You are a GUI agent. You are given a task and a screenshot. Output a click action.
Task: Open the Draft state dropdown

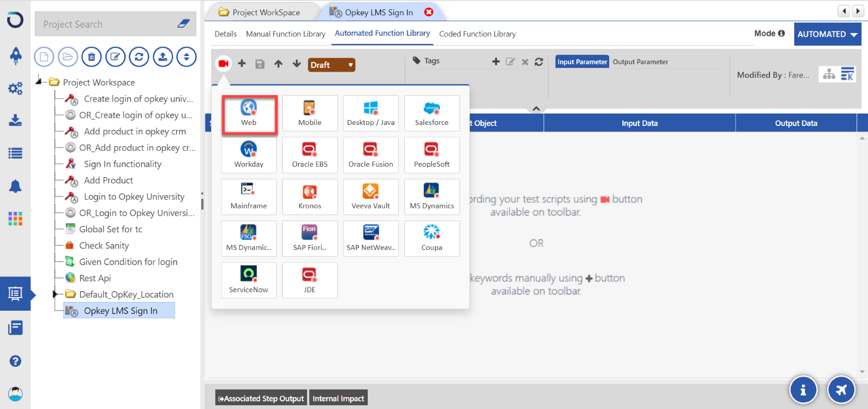click(x=331, y=65)
